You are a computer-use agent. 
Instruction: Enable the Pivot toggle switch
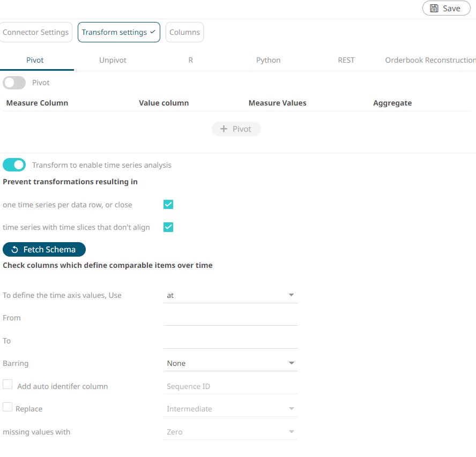click(14, 83)
